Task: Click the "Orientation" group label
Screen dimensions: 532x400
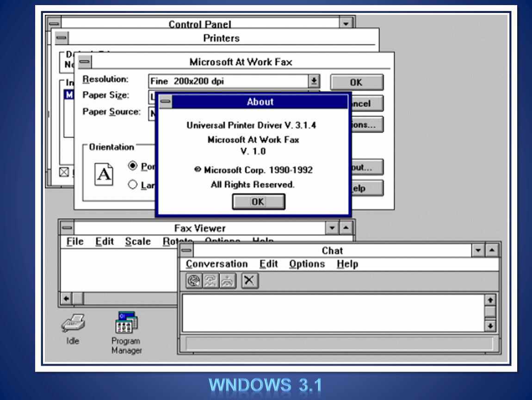Action: point(111,147)
